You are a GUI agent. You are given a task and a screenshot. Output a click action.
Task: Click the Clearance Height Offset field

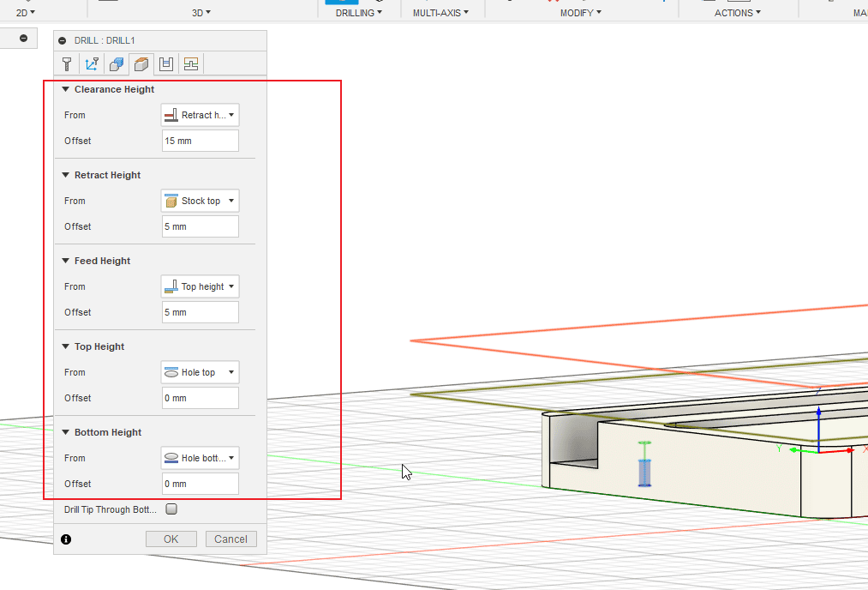(x=200, y=141)
